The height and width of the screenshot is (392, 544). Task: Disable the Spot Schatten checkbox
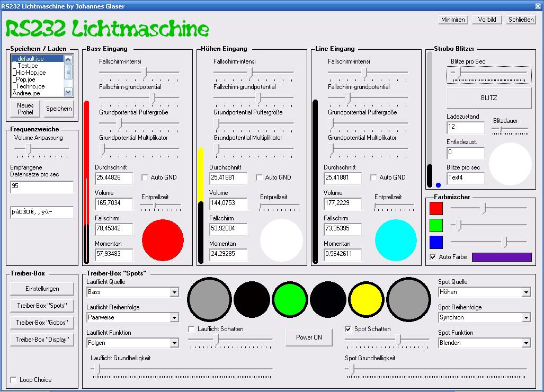[347, 328]
